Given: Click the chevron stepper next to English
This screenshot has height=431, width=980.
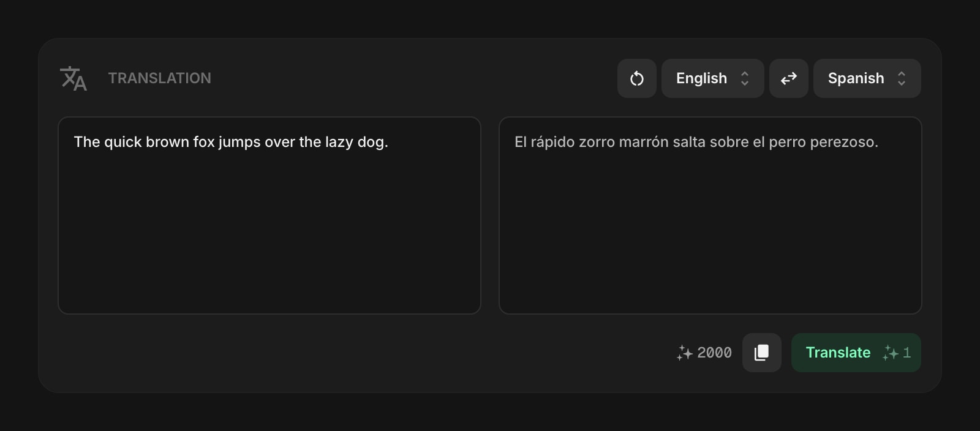Looking at the screenshot, I should click(745, 78).
